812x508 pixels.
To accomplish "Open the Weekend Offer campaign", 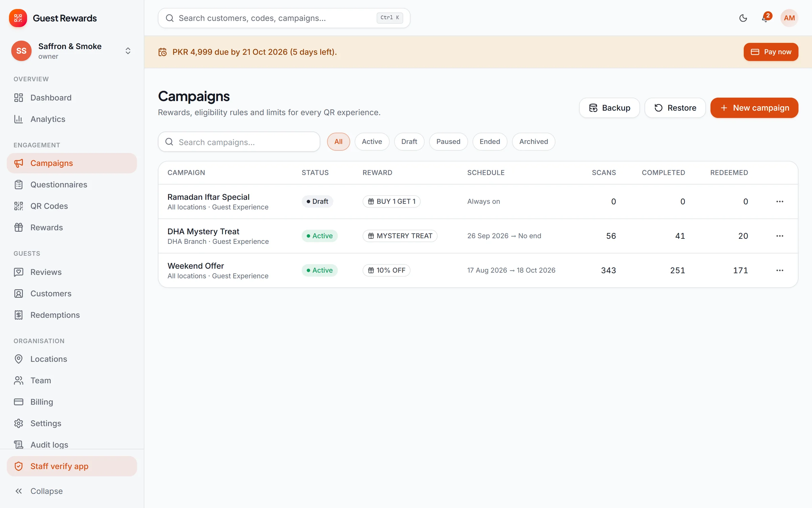I will pyautogui.click(x=196, y=266).
